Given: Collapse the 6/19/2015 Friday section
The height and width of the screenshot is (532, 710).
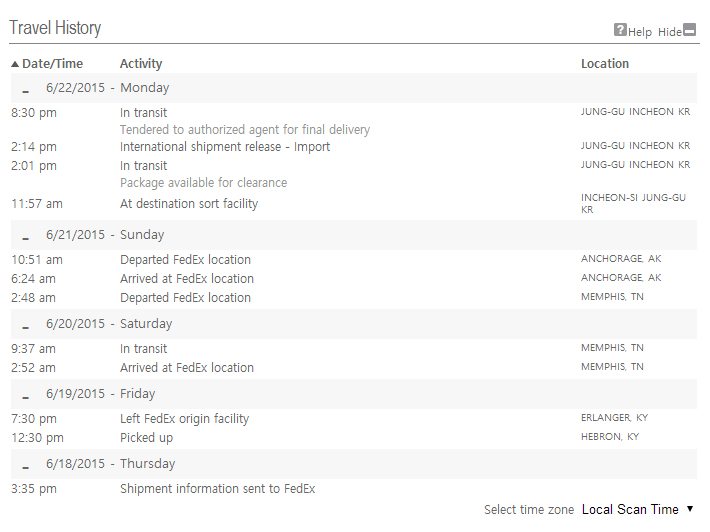Looking at the screenshot, I should point(26,396).
